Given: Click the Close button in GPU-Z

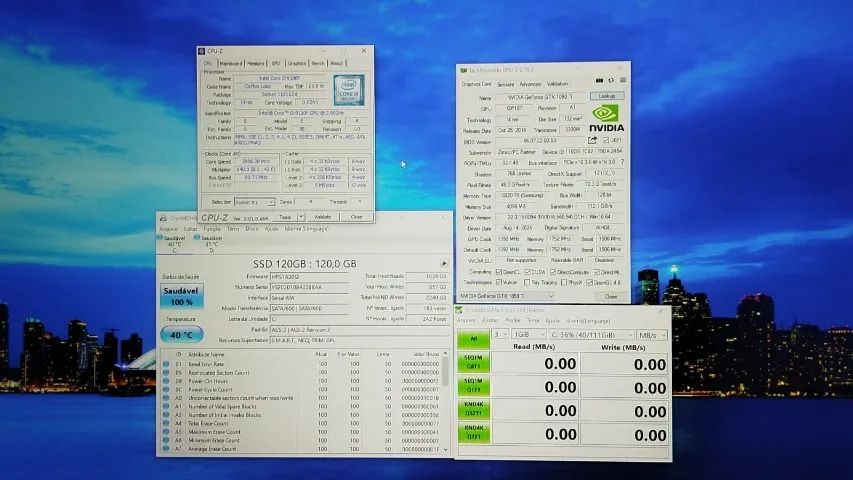Looking at the screenshot, I should 611,297.
